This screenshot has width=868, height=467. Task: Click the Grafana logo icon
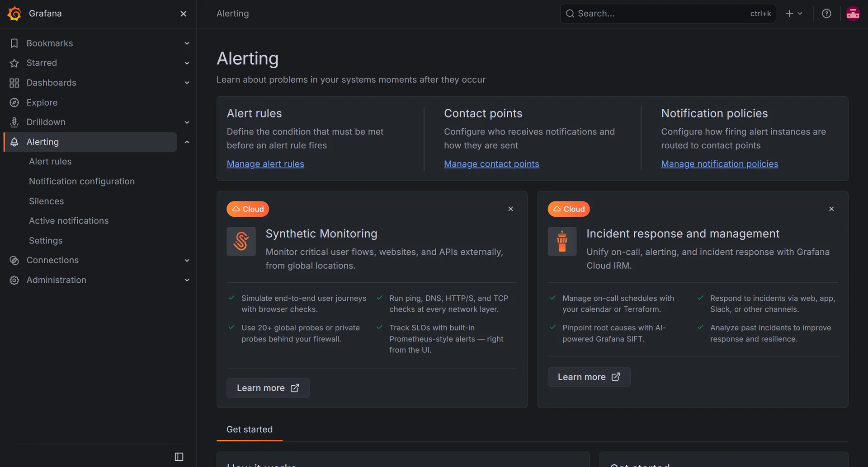[x=14, y=14]
